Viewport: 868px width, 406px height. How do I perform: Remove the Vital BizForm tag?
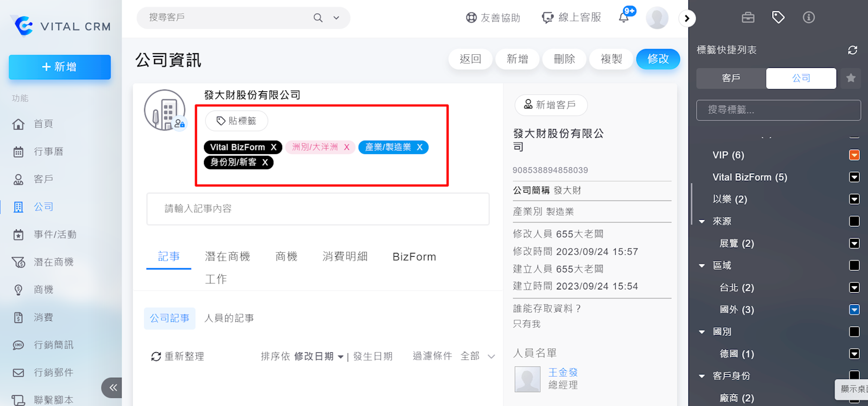273,147
